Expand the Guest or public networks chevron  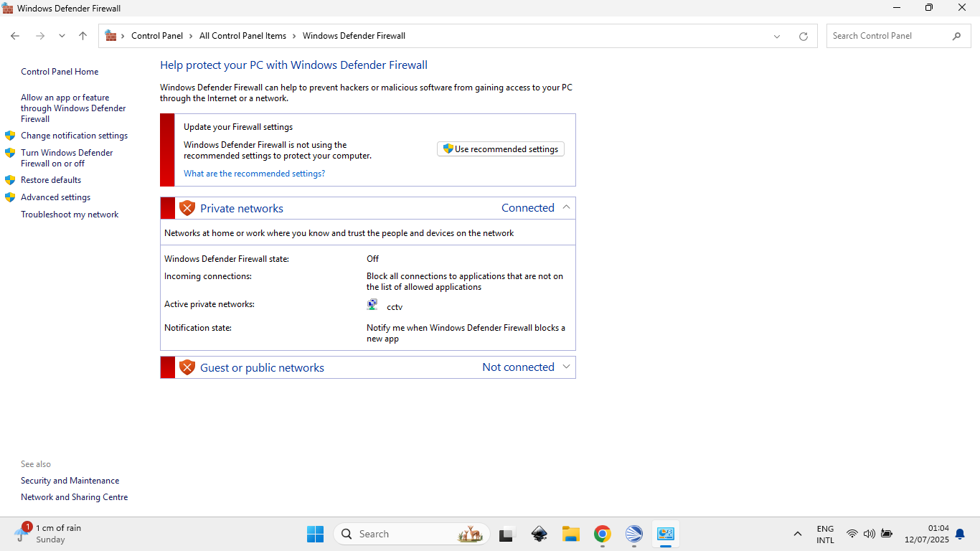pos(566,367)
